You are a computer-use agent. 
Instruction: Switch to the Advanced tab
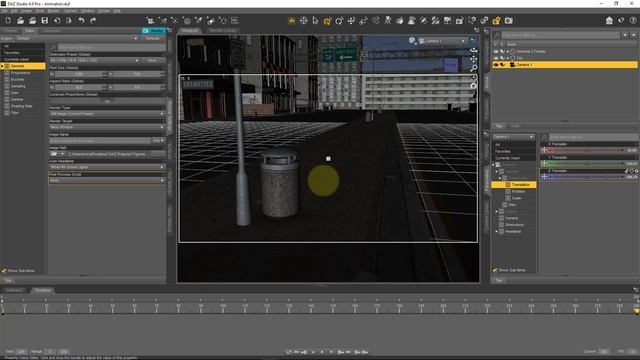(51, 31)
